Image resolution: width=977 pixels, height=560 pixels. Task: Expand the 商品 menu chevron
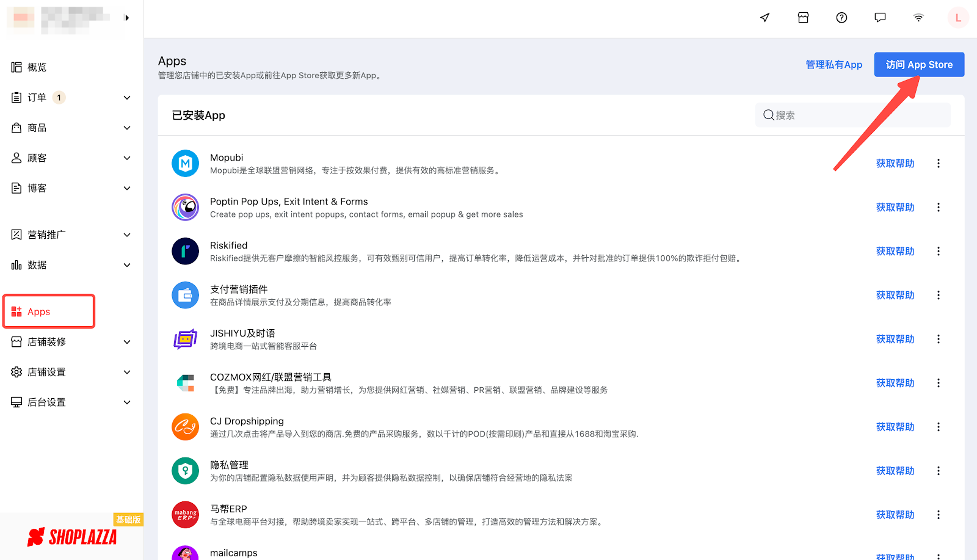tap(127, 128)
